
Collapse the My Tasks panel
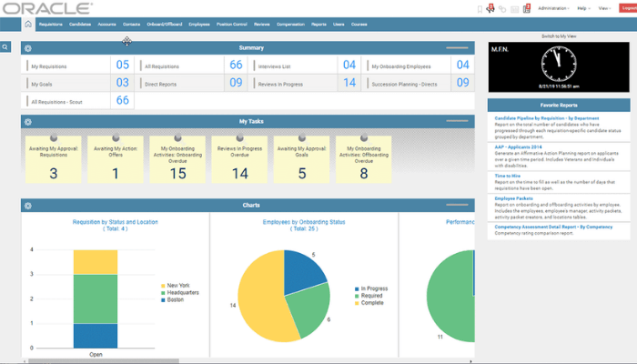coord(457,121)
